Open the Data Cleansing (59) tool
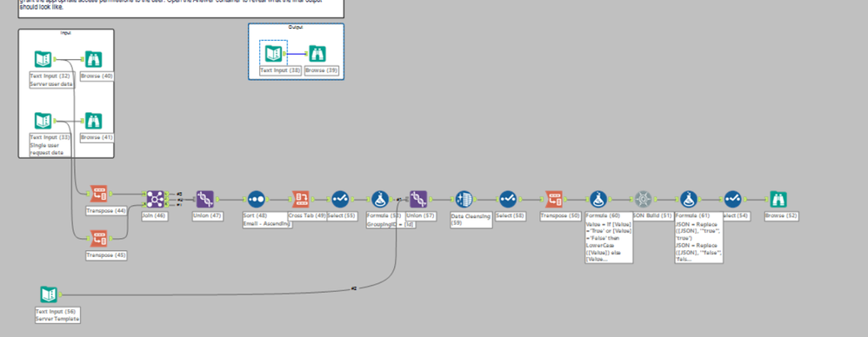 (464, 199)
